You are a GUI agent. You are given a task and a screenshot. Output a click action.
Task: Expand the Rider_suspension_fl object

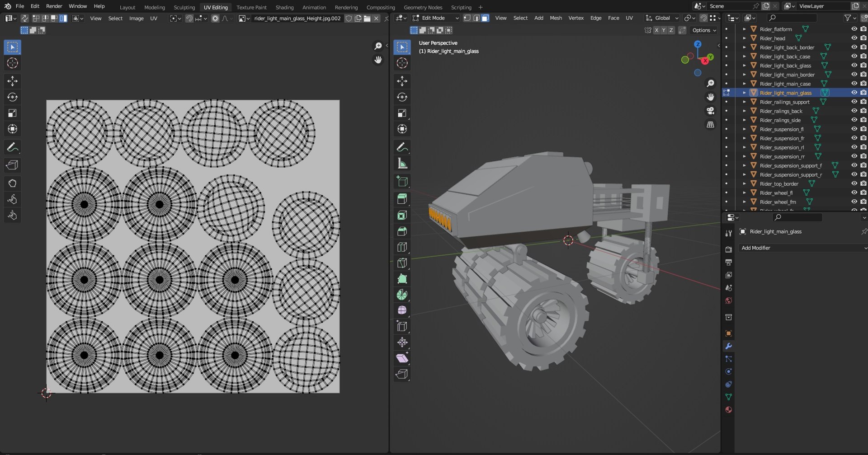coord(744,129)
